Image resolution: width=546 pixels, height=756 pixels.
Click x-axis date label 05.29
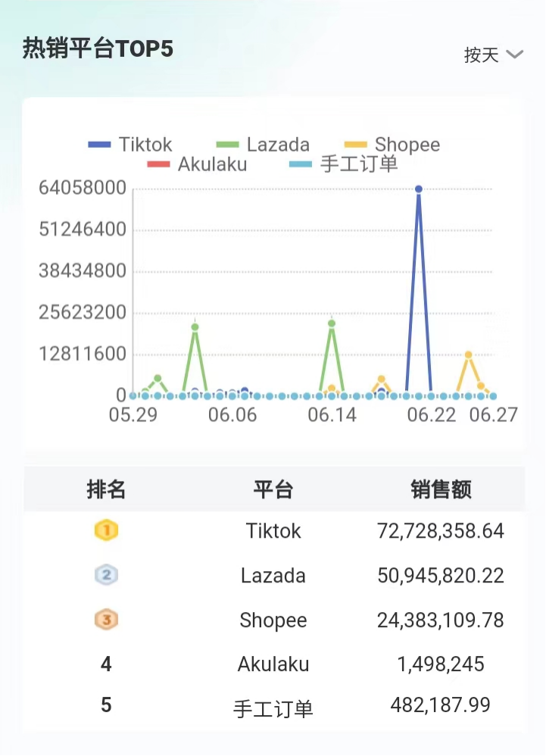click(x=133, y=414)
